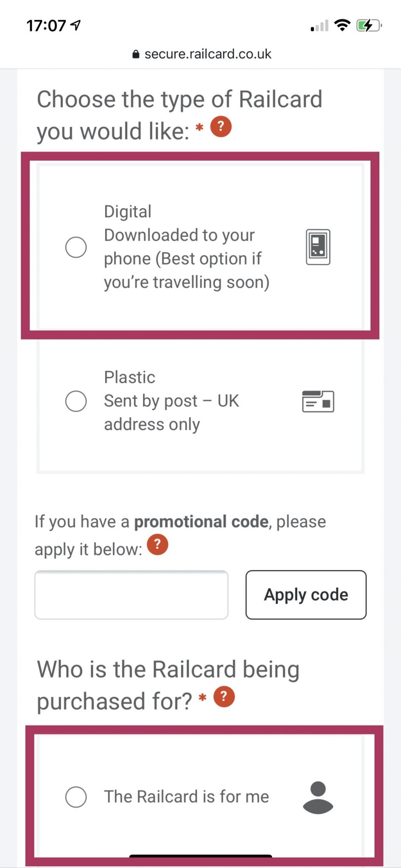Choose "The Railcard is for me" radio button
Screen dimensions: 401x868
coord(76,797)
